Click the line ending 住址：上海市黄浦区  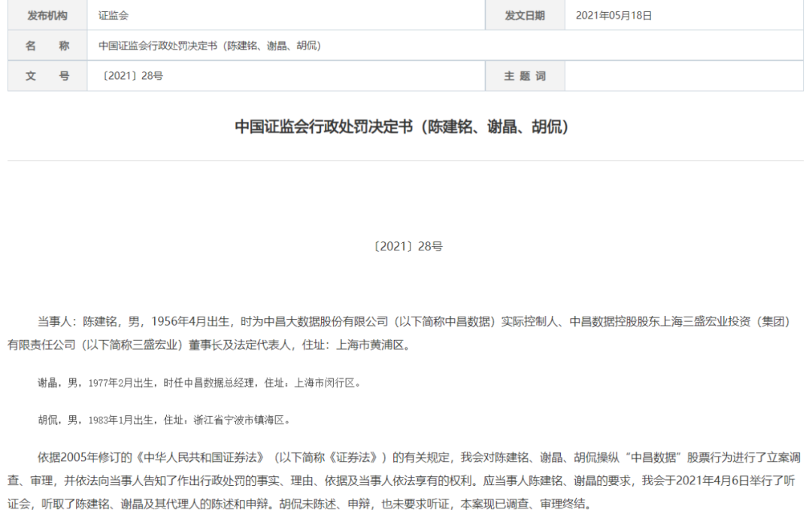pos(211,345)
